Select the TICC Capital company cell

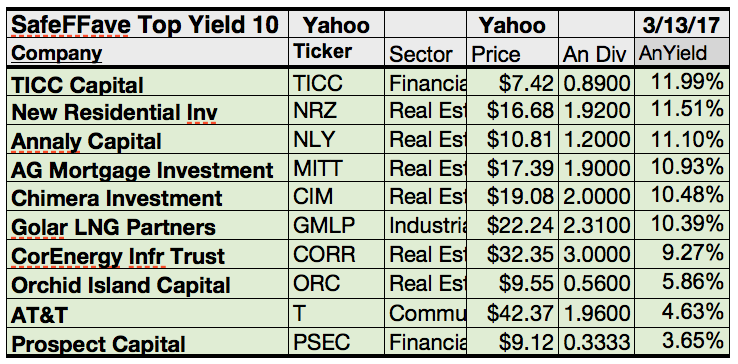pyautogui.click(x=147, y=83)
